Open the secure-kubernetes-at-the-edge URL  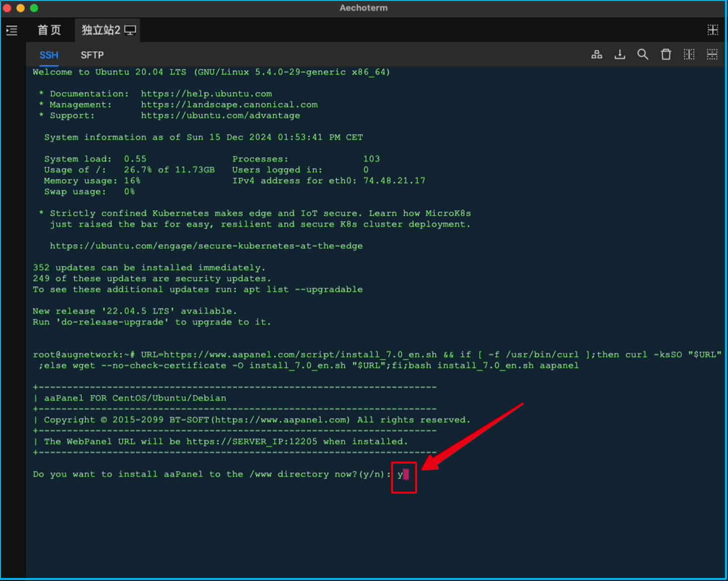click(x=206, y=246)
